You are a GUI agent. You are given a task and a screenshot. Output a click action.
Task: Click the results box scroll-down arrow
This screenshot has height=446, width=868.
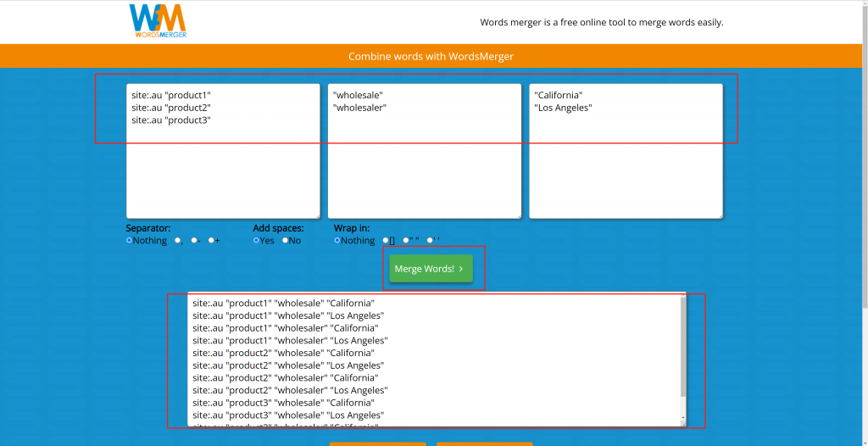683,418
